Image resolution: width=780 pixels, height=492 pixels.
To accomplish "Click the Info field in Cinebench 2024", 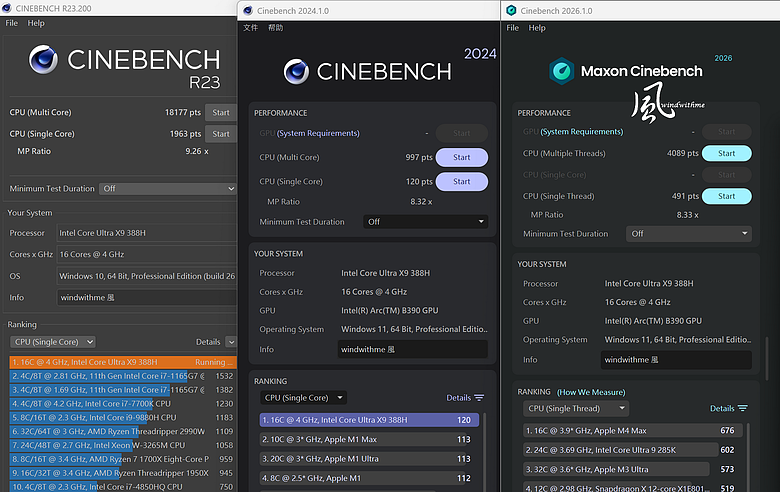I will click(x=412, y=349).
